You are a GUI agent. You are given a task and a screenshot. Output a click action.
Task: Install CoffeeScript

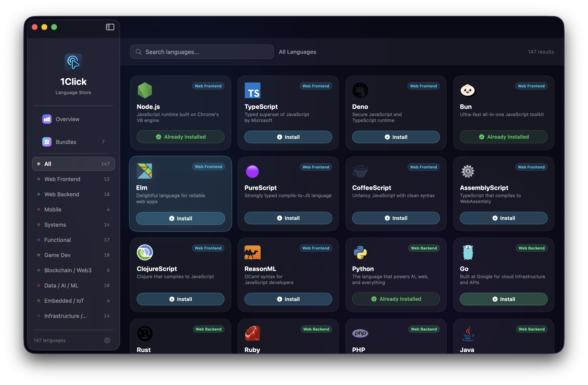tap(396, 218)
